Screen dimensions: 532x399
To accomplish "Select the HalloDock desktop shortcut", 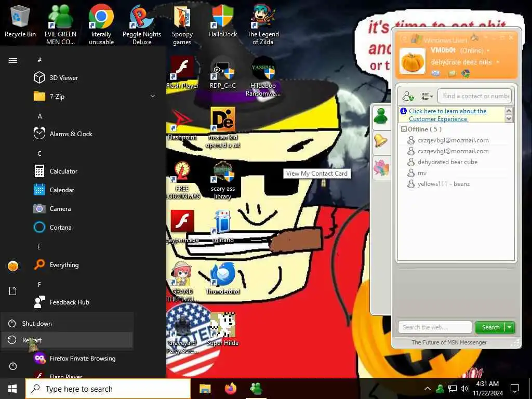I will [x=222, y=21].
